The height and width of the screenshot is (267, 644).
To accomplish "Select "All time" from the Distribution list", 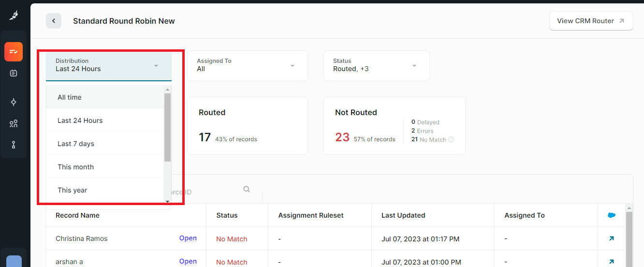I will coord(70,97).
